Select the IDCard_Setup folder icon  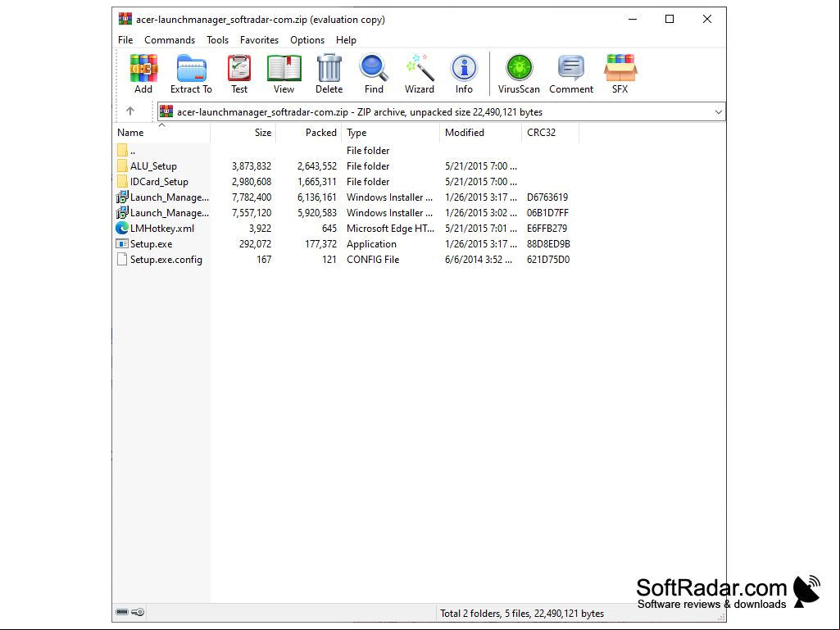[122, 181]
